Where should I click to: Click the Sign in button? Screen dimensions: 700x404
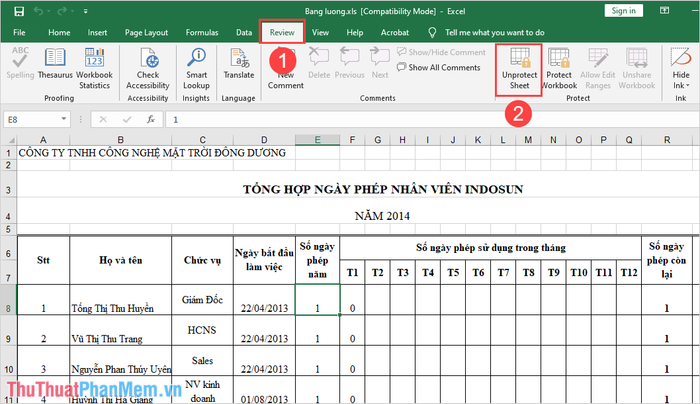tap(623, 11)
